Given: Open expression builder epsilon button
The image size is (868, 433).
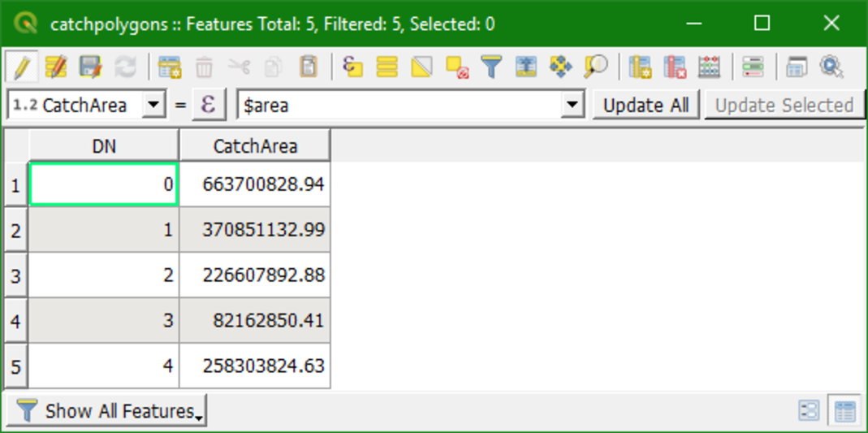Looking at the screenshot, I should [x=209, y=105].
